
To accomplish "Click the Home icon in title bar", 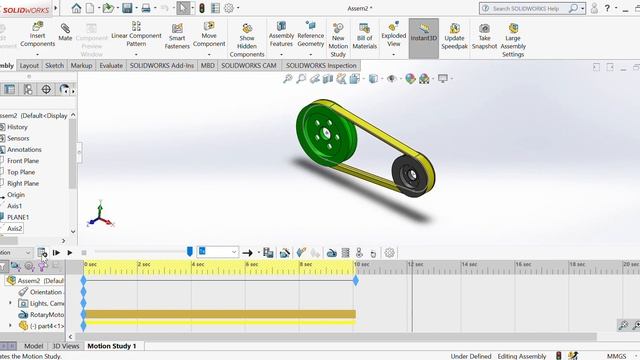I will click(76, 8).
